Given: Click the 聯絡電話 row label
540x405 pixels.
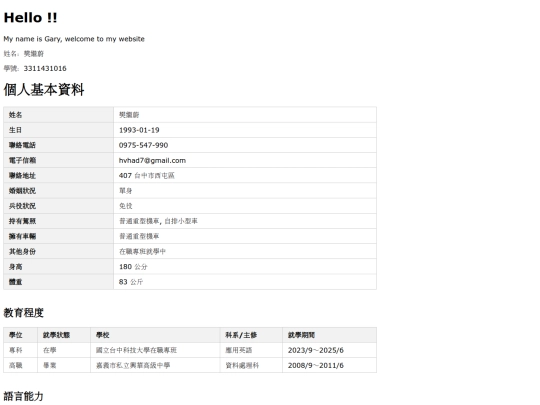Looking at the screenshot, I should click(22, 145).
